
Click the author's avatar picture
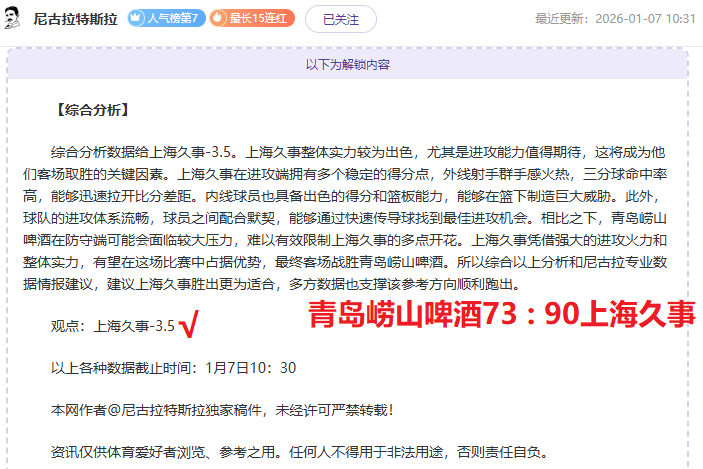point(15,18)
